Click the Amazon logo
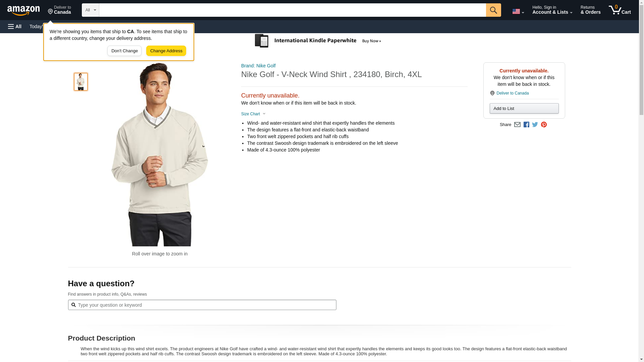The image size is (644, 362). pyautogui.click(x=23, y=10)
